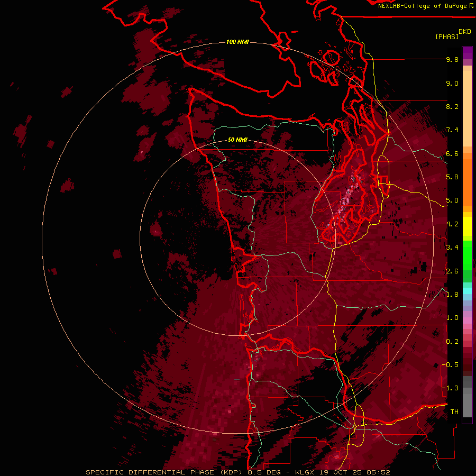Click the -1.3 scale value

(x=450, y=388)
